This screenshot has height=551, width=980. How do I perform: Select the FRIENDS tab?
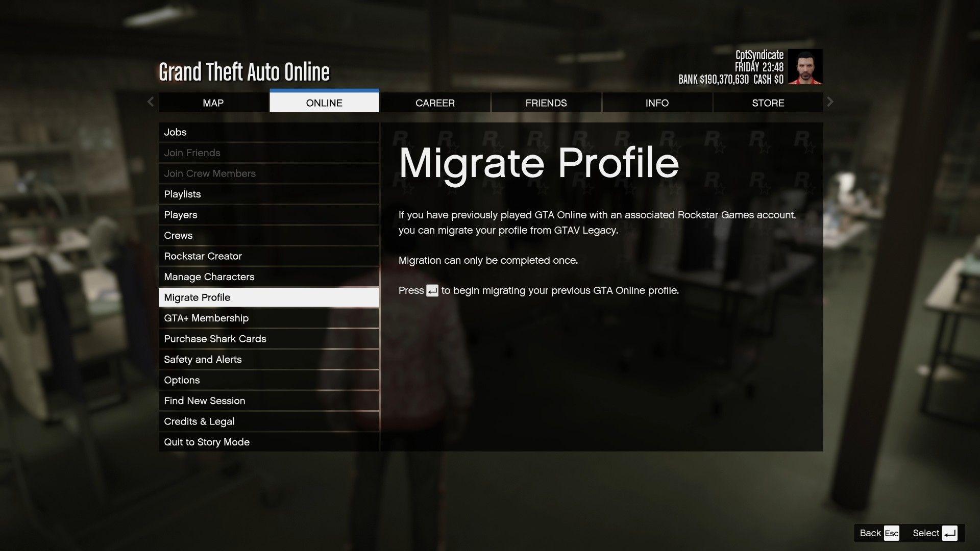coord(546,103)
